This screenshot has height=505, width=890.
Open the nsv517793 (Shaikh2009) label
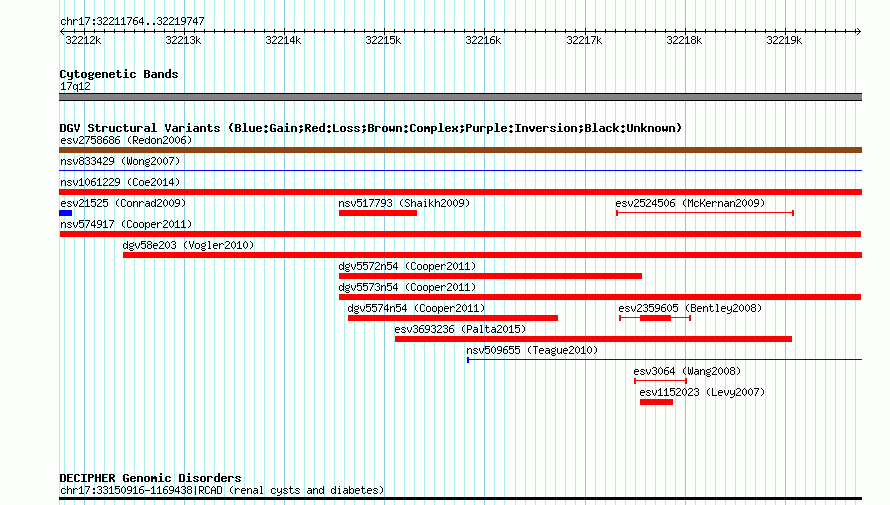pos(404,203)
